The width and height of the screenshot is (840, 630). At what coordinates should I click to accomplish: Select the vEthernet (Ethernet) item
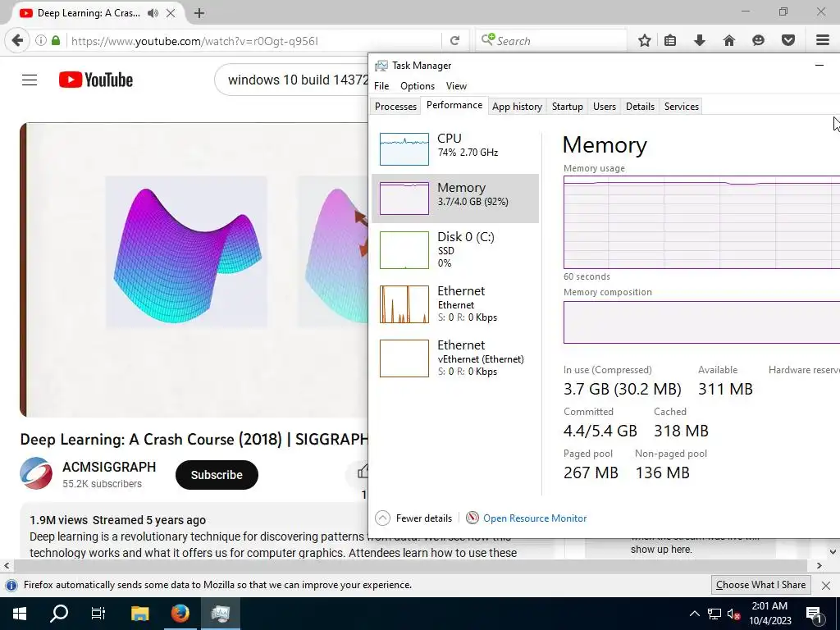pyautogui.click(x=454, y=358)
